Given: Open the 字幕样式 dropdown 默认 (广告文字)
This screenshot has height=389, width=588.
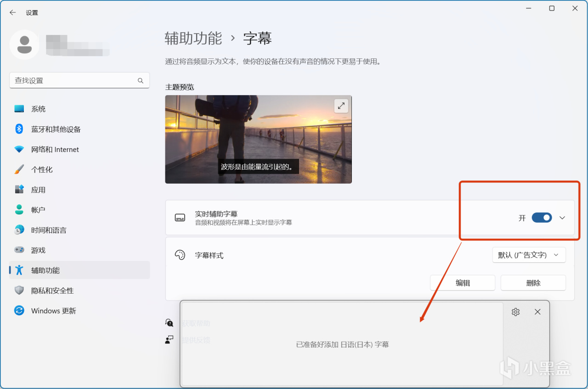Looking at the screenshot, I should coord(529,255).
